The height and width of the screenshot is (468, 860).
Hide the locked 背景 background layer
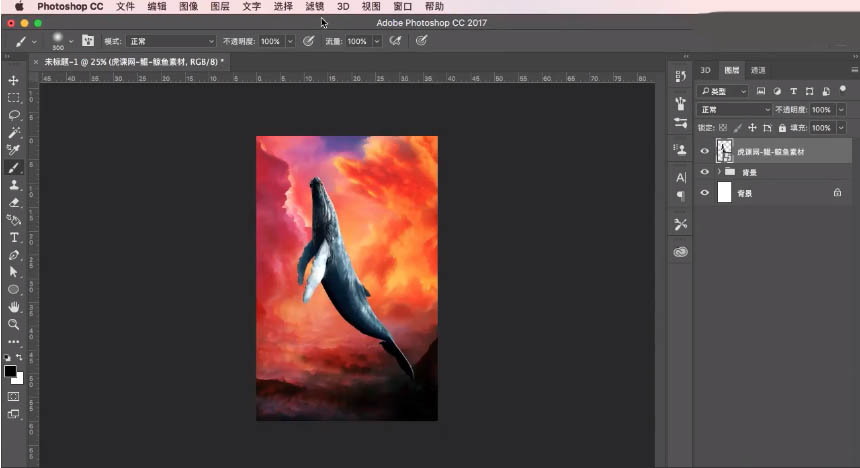pyautogui.click(x=705, y=193)
